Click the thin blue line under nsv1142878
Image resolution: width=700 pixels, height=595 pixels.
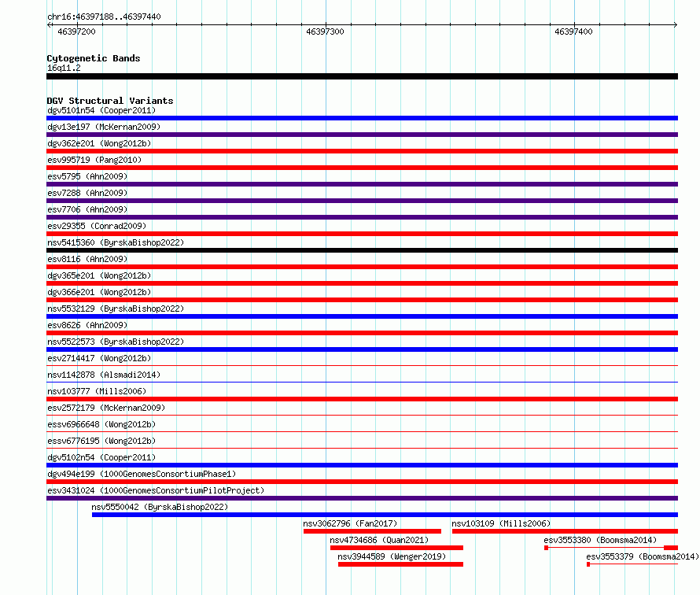coord(362,382)
